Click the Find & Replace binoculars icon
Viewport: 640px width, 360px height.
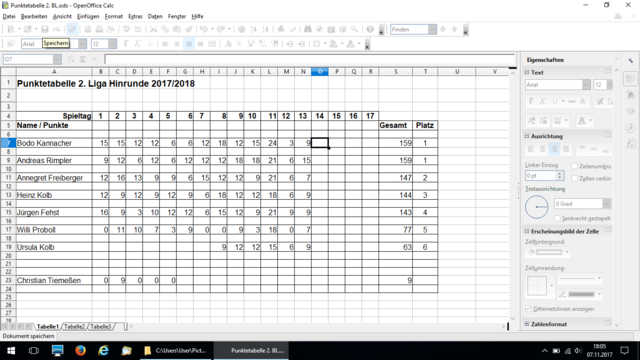click(308, 29)
